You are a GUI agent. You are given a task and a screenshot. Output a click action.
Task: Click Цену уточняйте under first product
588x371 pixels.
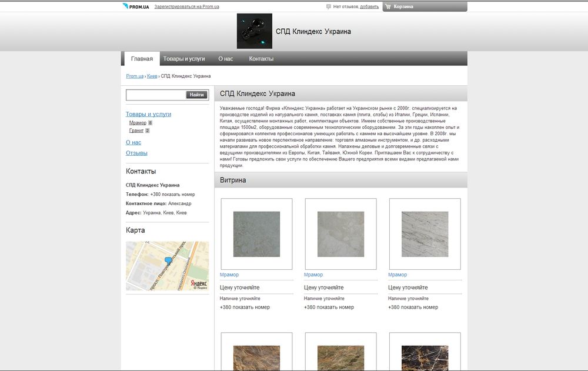(x=240, y=288)
